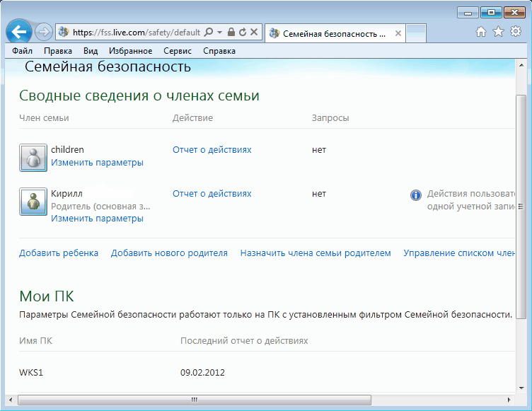Click the Кирилл member name text
The width and height of the screenshot is (532, 411).
[66, 193]
